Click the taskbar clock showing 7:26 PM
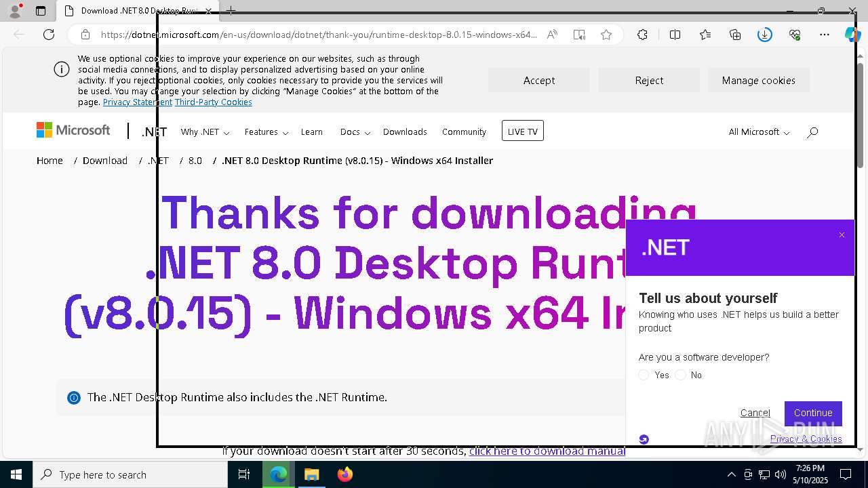Image resolution: width=868 pixels, height=488 pixels. pyautogui.click(x=810, y=474)
